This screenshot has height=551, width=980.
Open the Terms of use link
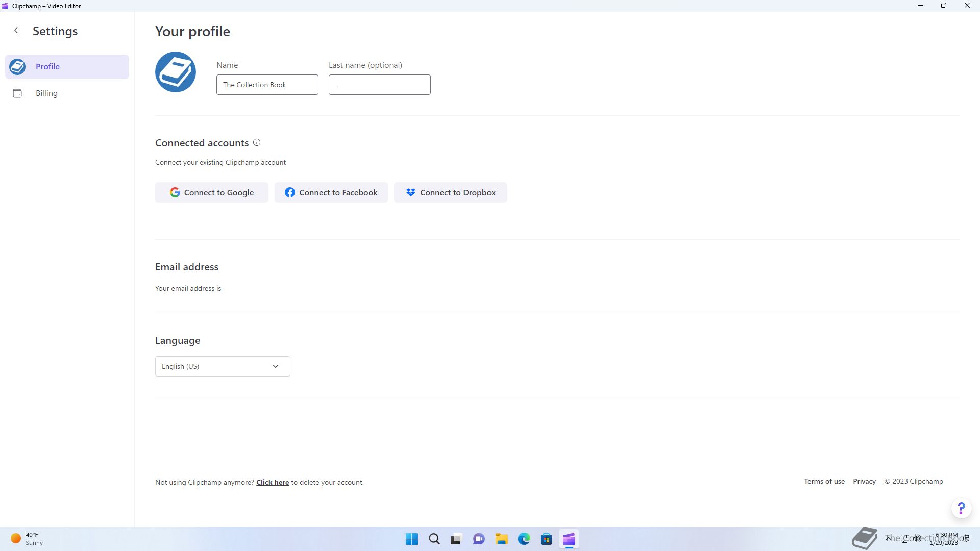tap(824, 481)
